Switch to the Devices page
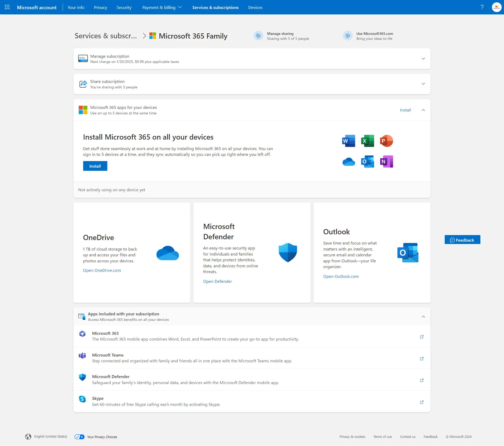The image size is (504, 446). point(255,7)
